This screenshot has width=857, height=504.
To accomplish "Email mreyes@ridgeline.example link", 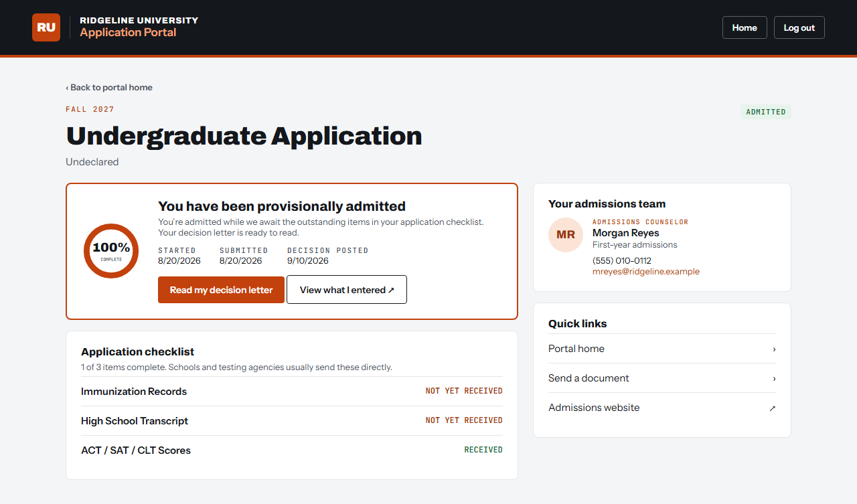I will [x=646, y=272].
